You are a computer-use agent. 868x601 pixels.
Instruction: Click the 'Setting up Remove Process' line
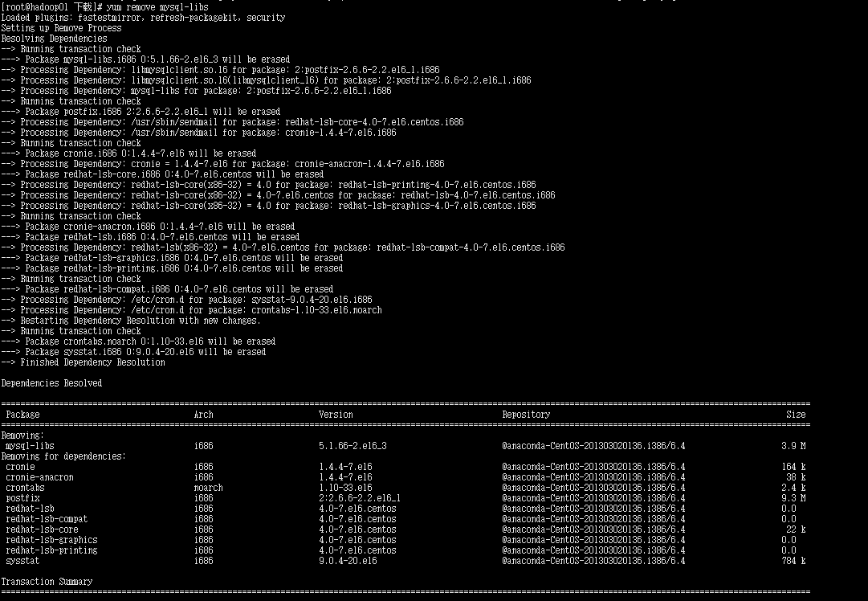(61, 28)
